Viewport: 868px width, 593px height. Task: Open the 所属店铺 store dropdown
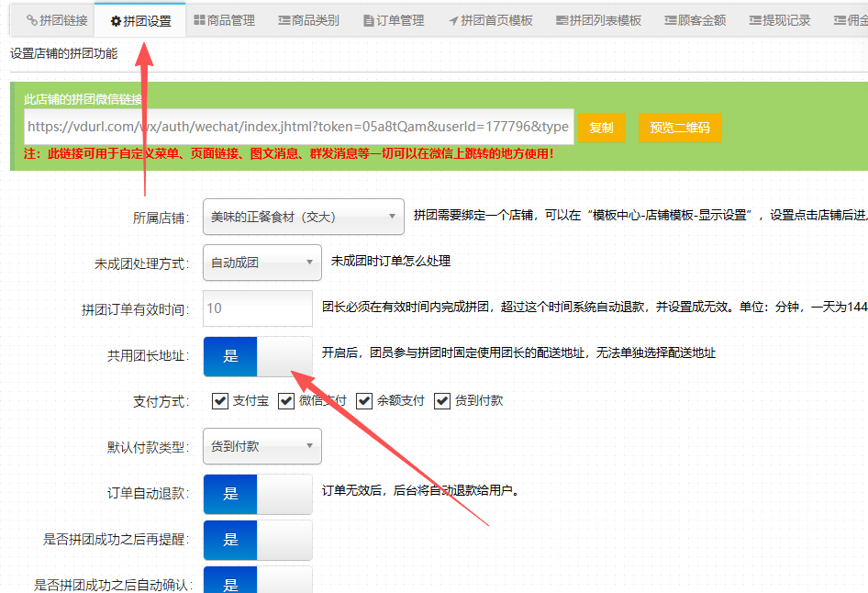(304, 217)
